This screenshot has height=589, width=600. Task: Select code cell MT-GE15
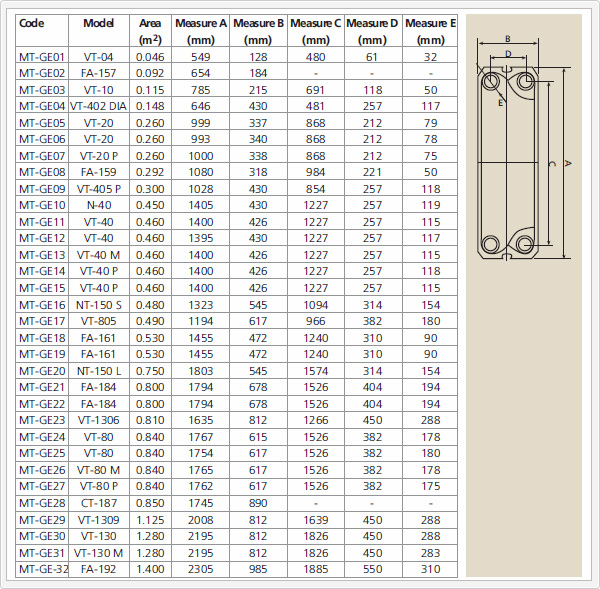point(42,288)
